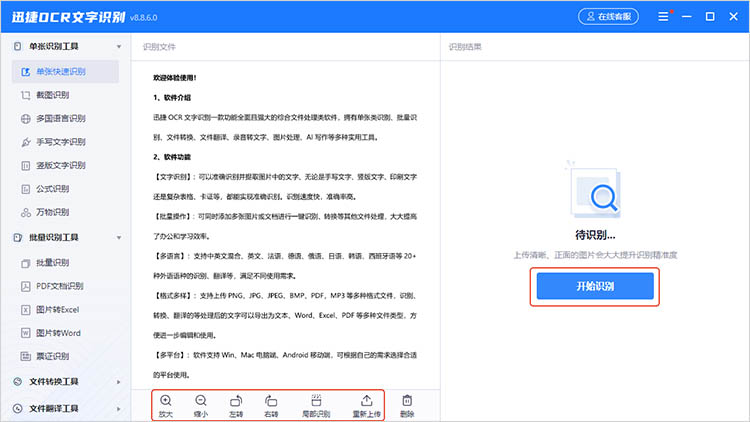The width and height of the screenshot is (750, 422).
Task: Click the icon beside 万物识别
Action: pyautogui.click(x=26, y=212)
